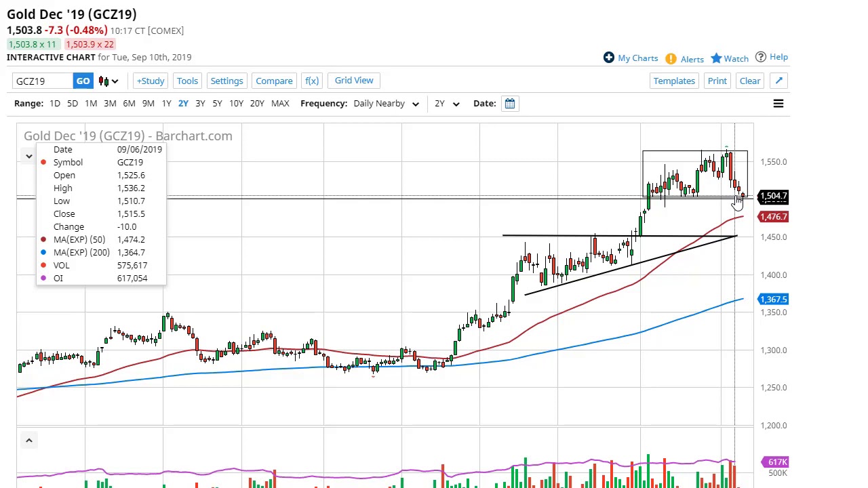This screenshot has width=868, height=488.
Task: Open the 2Y period dropdown
Action: [446, 103]
